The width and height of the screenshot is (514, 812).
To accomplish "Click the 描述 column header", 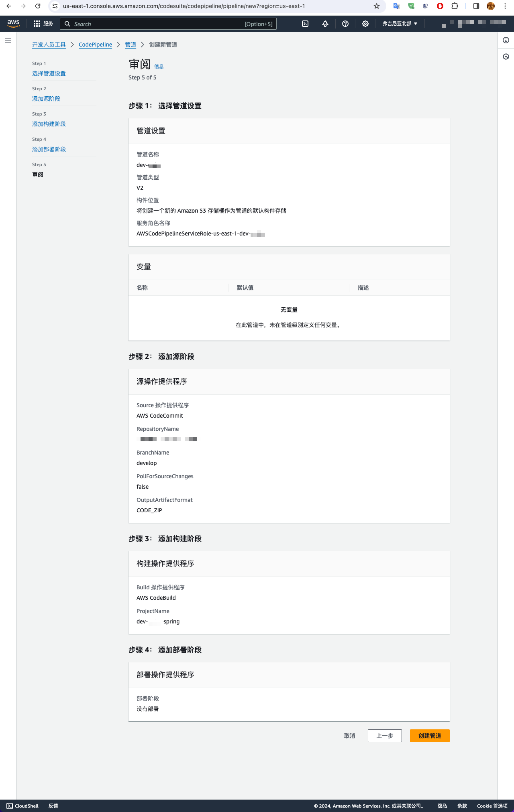I will pyautogui.click(x=363, y=288).
